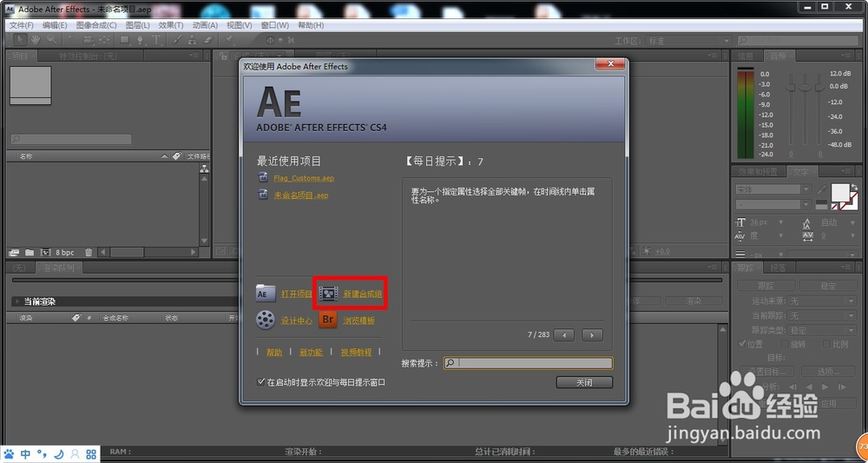
Task: Open the 效果(T) menu
Action: click(x=170, y=25)
